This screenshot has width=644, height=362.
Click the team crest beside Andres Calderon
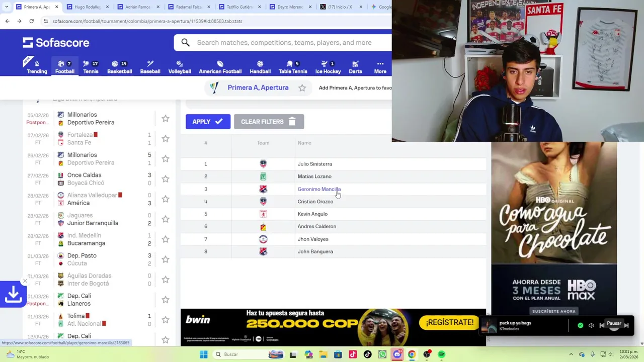point(263,227)
